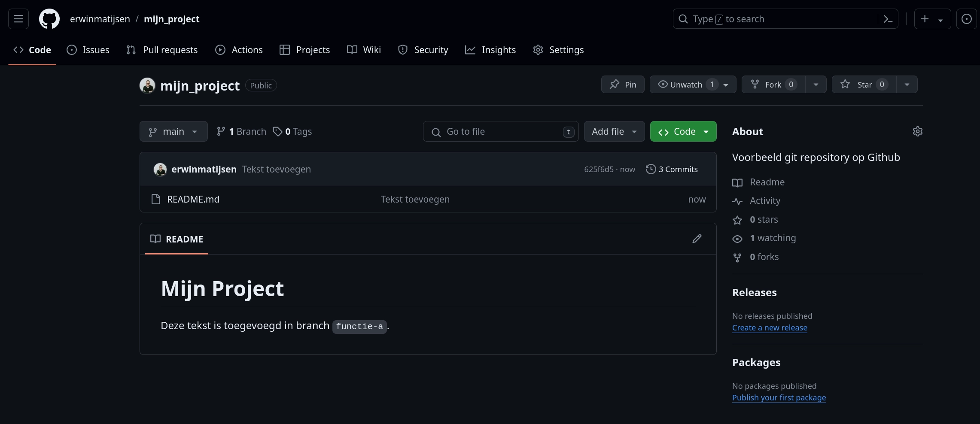Switch to the Projects tab
This screenshot has height=424, width=980.
click(x=305, y=50)
